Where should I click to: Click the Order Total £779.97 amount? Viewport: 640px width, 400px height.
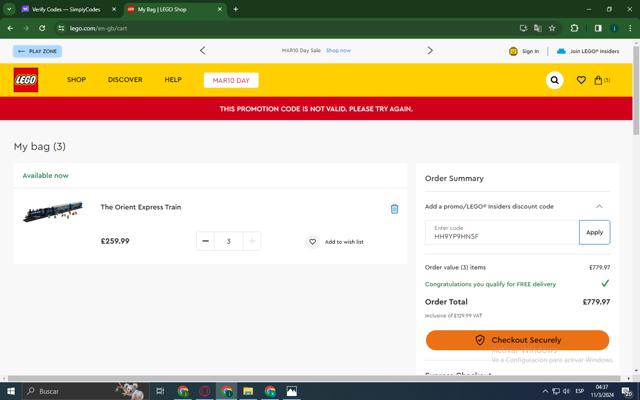[596, 302]
